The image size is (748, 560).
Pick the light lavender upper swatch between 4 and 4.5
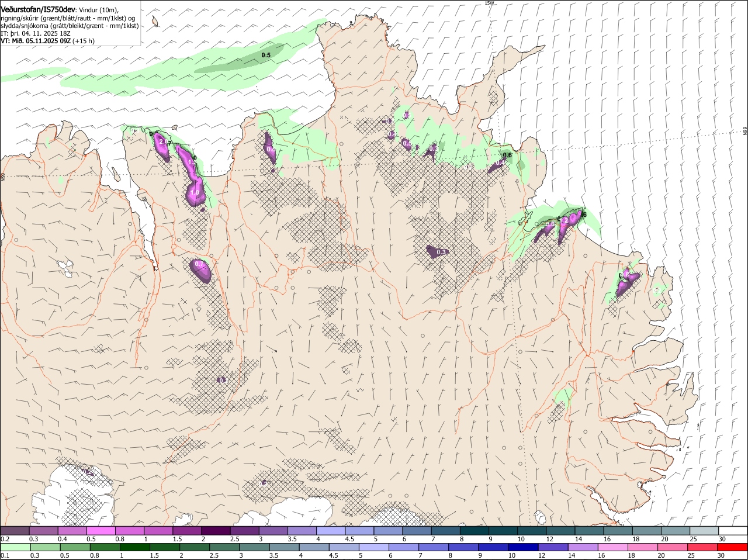tap(331, 531)
